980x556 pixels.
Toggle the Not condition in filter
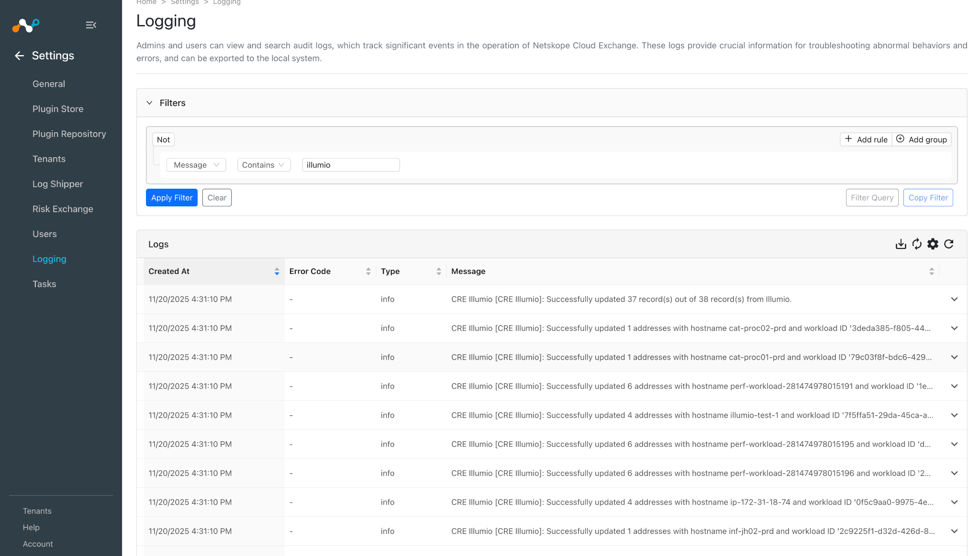[x=163, y=140]
